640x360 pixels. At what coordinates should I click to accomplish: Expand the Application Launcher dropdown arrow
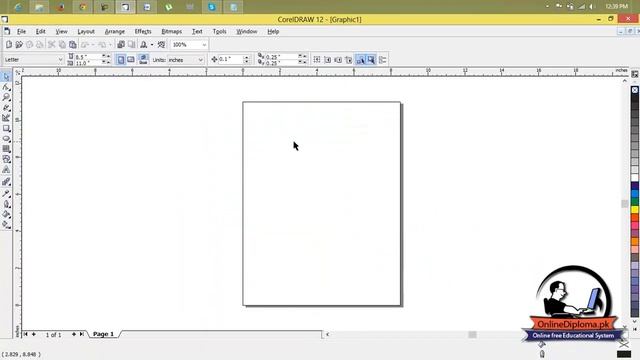(152, 44)
